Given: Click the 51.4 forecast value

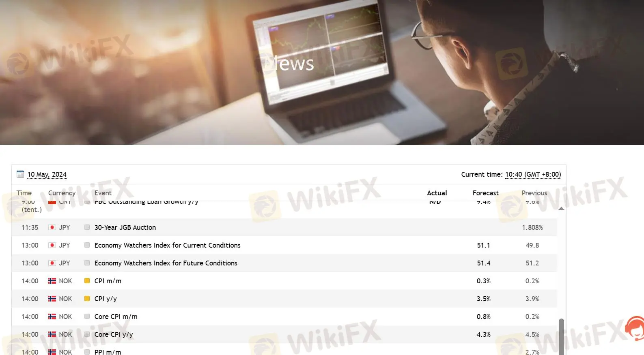Looking at the screenshot, I should pos(484,263).
